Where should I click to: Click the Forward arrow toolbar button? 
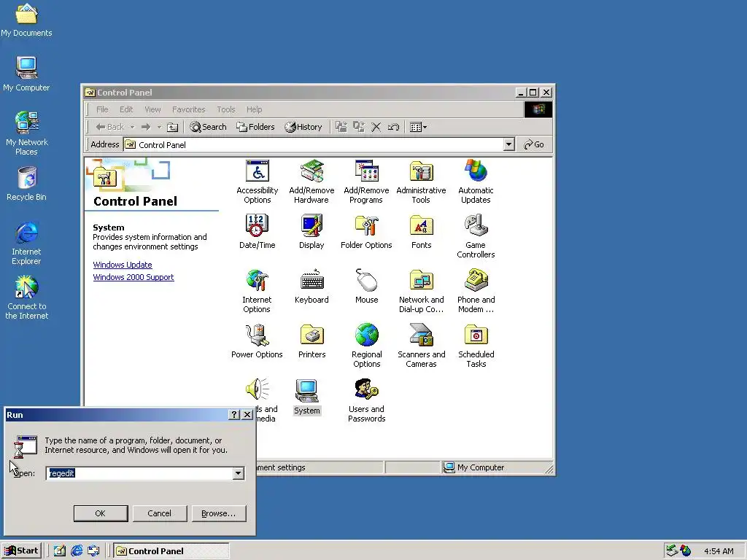146,127
